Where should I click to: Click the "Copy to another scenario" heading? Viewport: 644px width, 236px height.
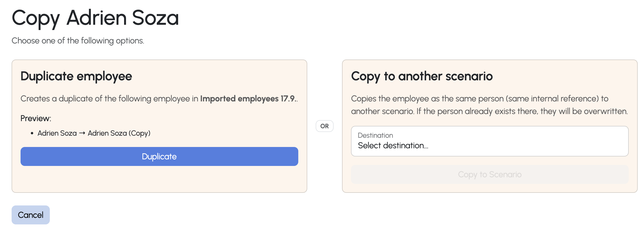(422, 76)
